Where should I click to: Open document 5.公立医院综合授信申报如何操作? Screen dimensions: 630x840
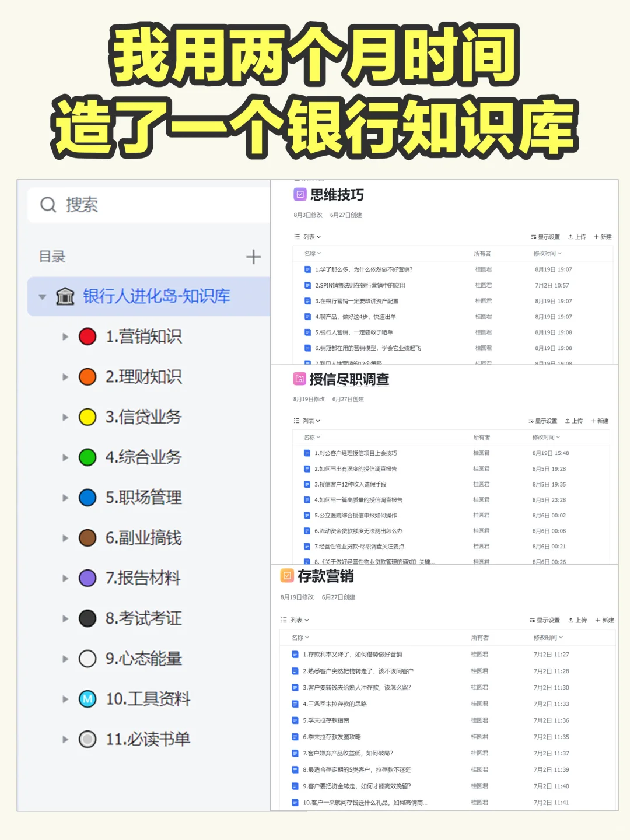356,515
